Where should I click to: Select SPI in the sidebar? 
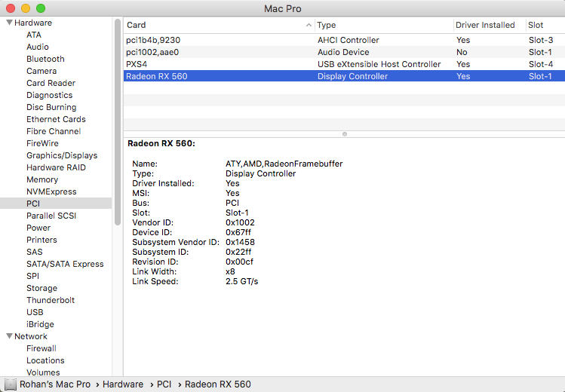32,276
